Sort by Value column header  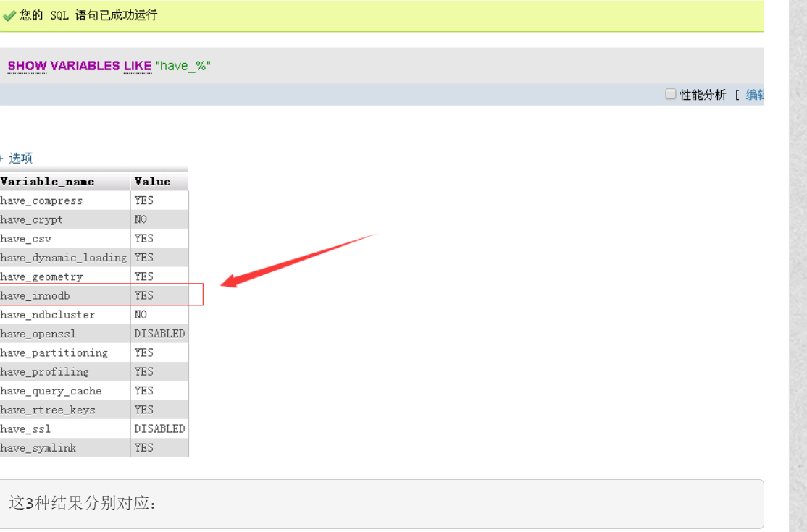coord(152,182)
